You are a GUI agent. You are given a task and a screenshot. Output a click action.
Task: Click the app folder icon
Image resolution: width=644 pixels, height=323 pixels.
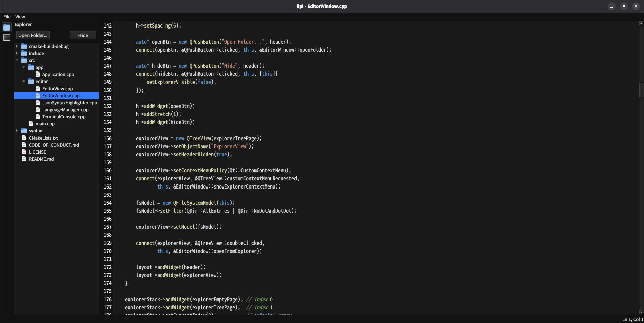31,67
